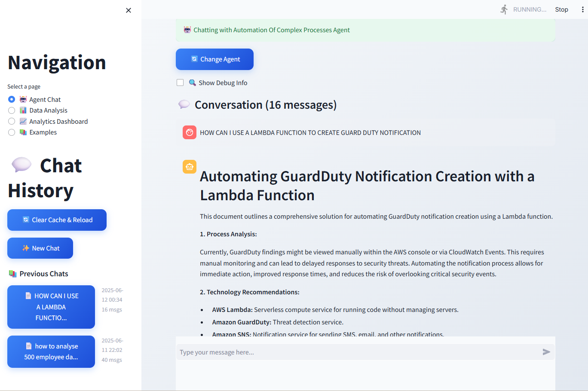Image resolution: width=588 pixels, height=391 pixels.
Task: Click the 'AWS Lambda:' bullet item
Action: coord(335,310)
